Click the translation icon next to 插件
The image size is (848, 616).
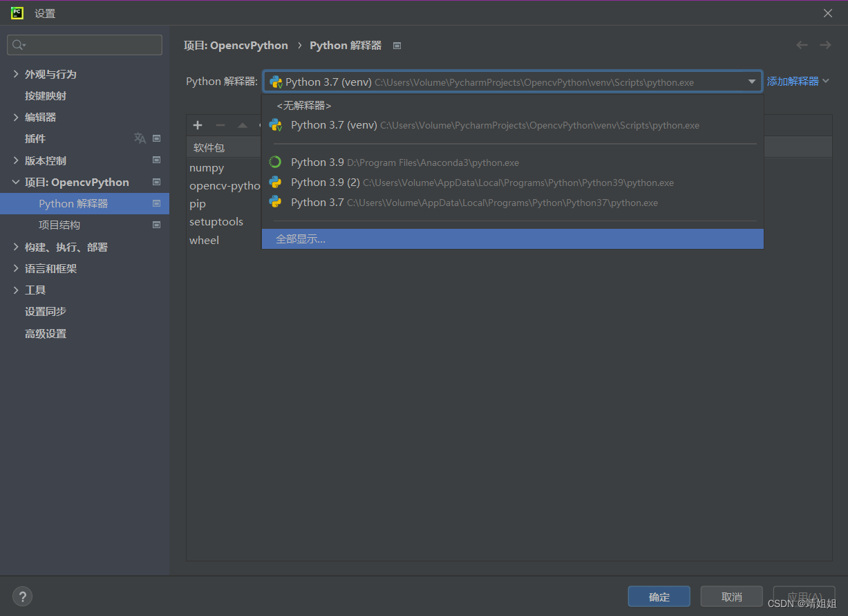click(140, 138)
